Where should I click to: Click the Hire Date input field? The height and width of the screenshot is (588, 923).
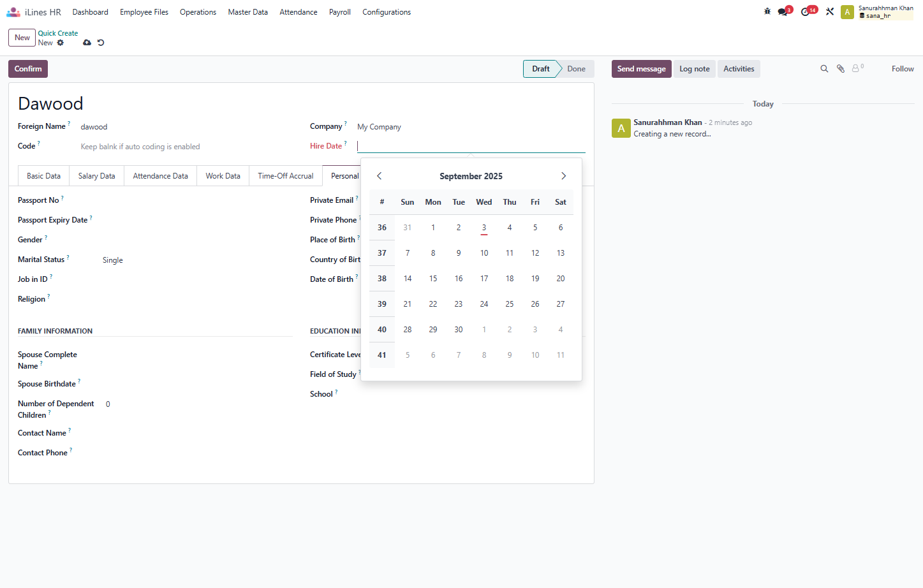tap(471, 146)
